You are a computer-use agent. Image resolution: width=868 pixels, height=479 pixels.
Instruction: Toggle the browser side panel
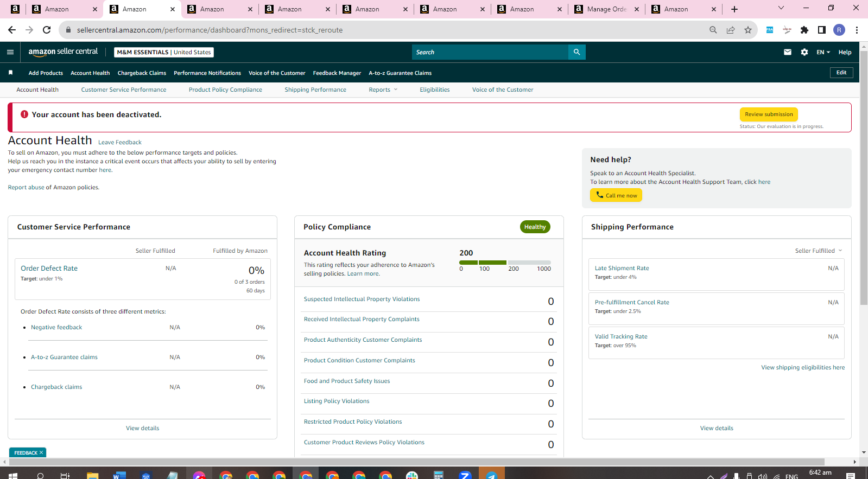(x=822, y=30)
